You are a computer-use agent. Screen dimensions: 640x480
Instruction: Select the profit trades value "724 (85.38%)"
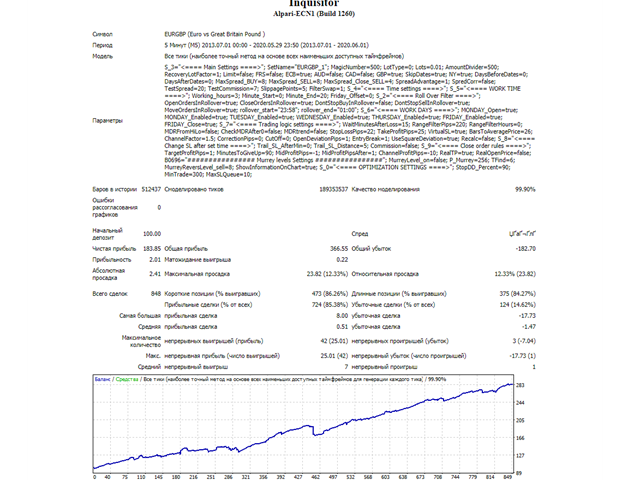click(330, 305)
